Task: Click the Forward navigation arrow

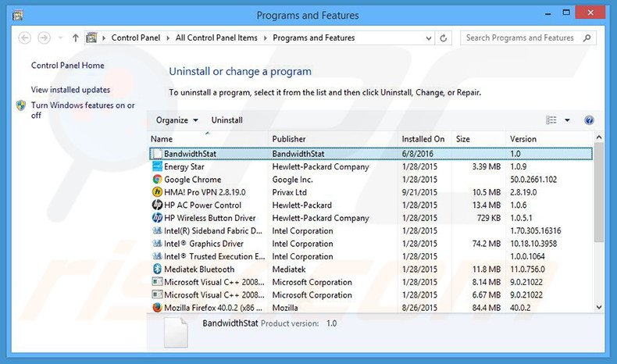Action: (44, 37)
